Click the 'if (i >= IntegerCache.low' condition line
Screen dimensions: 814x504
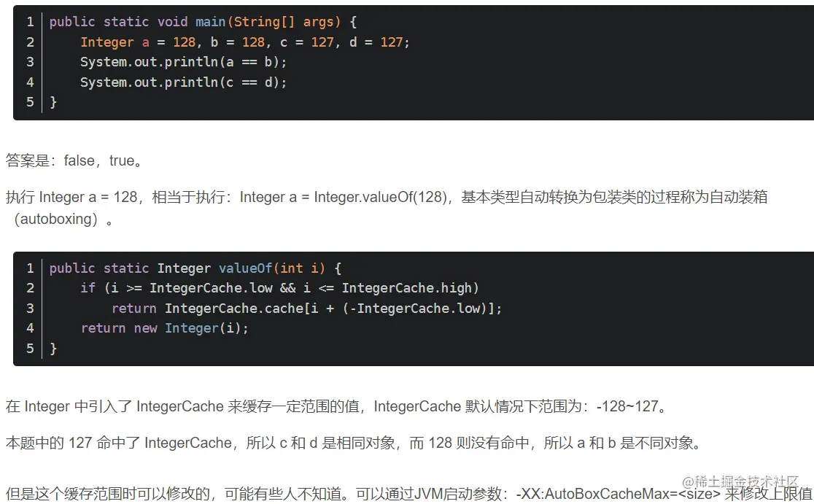point(279,288)
